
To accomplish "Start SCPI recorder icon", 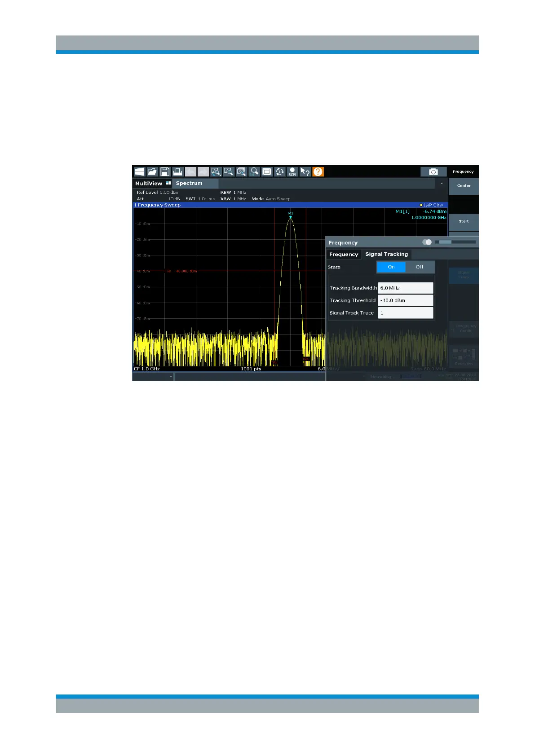I will pyautogui.click(x=292, y=171).
